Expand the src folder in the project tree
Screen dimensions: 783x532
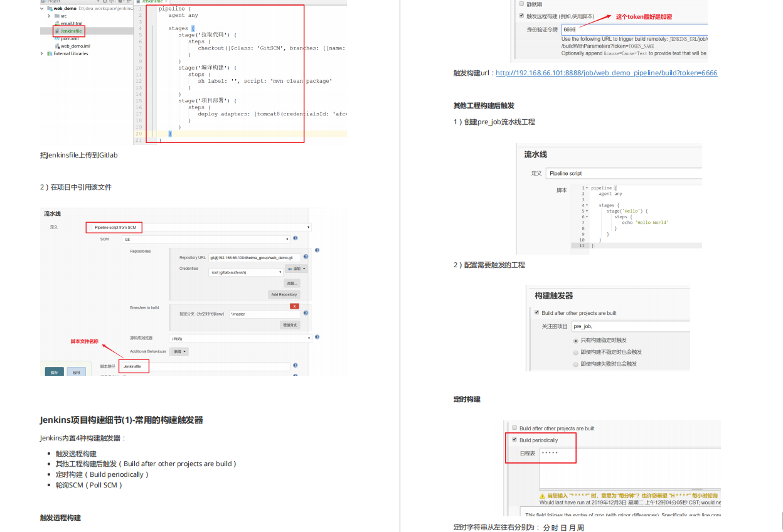49,16
